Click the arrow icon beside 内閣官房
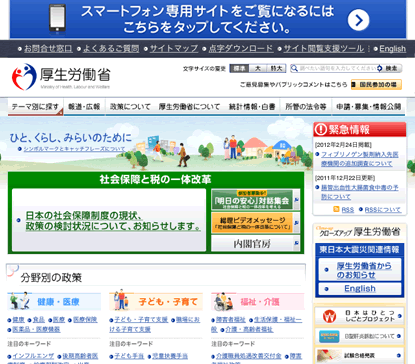Viewport: 415px width, 364px height. [296, 243]
